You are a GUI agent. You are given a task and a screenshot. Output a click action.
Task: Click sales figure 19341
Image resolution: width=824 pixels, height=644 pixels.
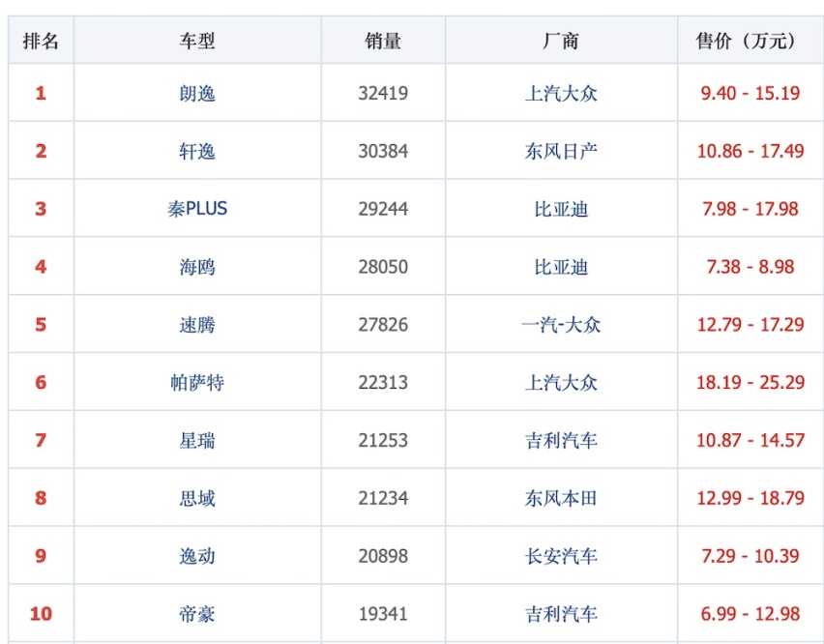[x=383, y=613]
